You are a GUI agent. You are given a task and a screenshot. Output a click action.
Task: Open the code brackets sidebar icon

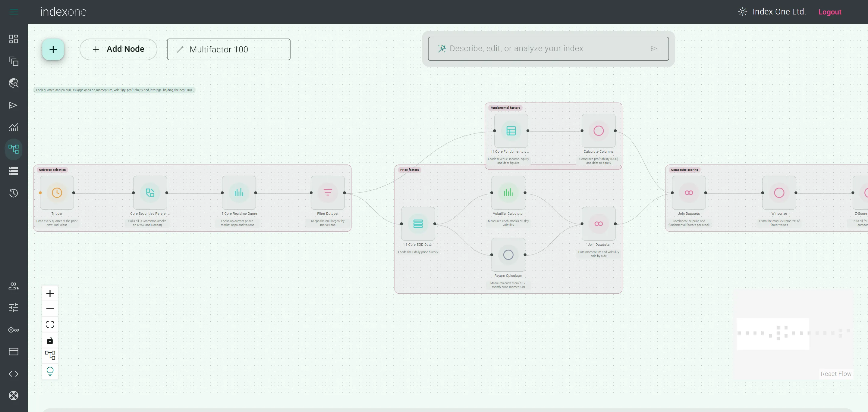[14, 374]
